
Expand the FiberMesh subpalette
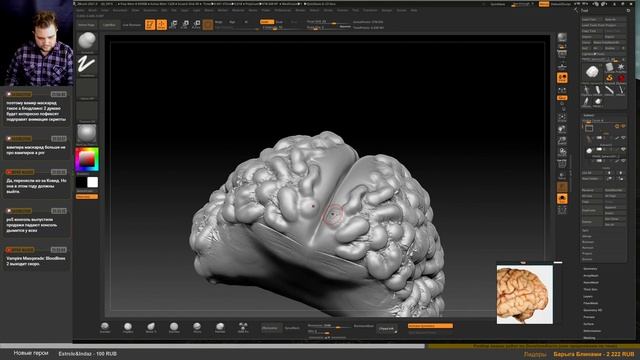tap(591, 303)
